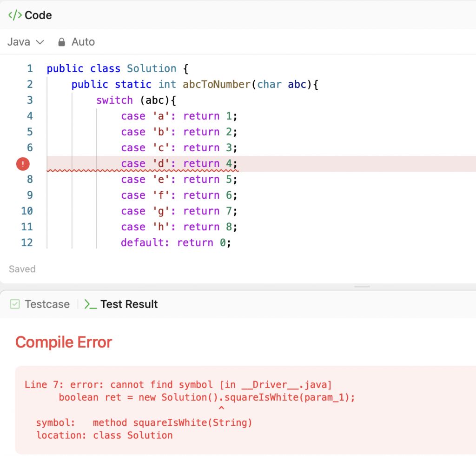Image resolution: width=476 pixels, height=456 pixels.
Task: Switch to the Testcase tab
Action: [47, 304]
